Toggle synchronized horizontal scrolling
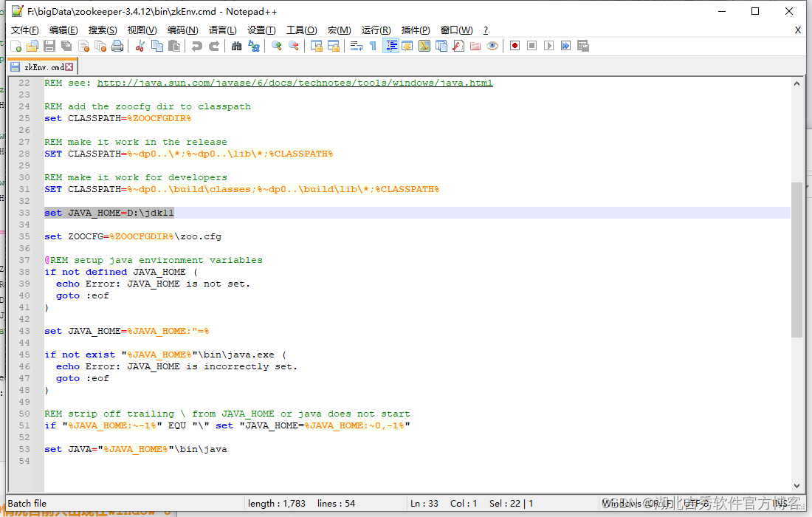This screenshot has height=517, width=812. [x=333, y=46]
